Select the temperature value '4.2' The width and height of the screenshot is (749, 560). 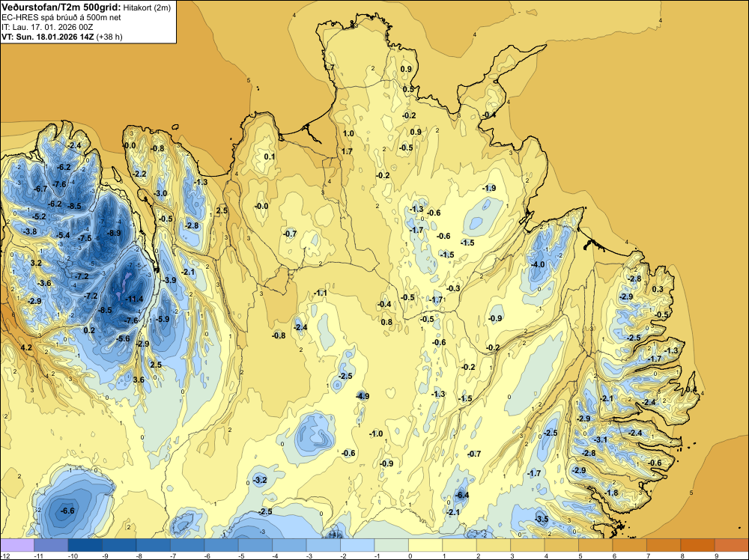coord(26,347)
